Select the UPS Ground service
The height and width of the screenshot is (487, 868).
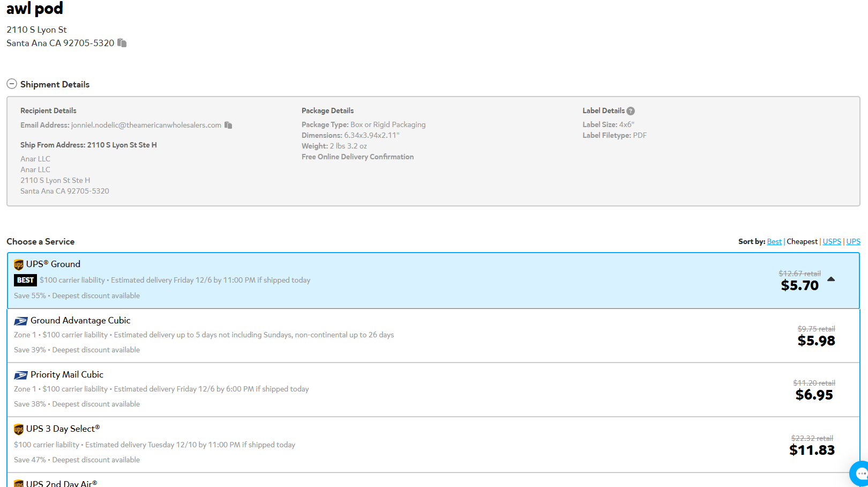[433, 281]
